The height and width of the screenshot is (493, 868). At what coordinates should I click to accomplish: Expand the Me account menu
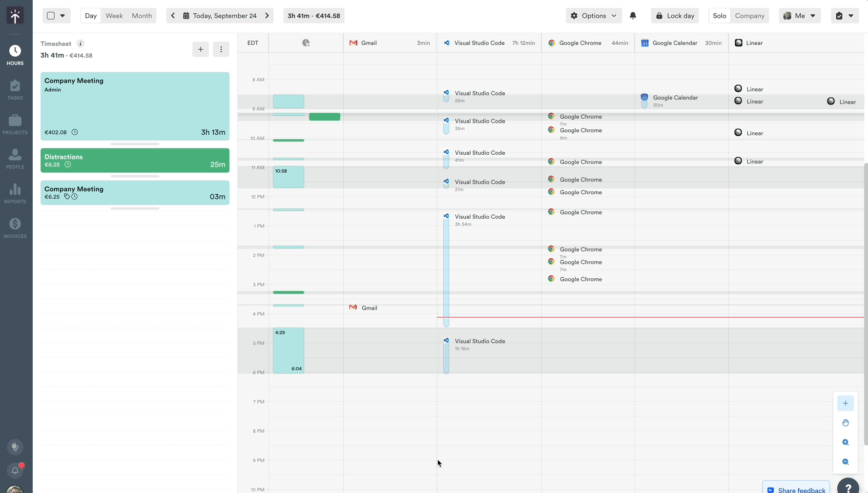pos(800,16)
